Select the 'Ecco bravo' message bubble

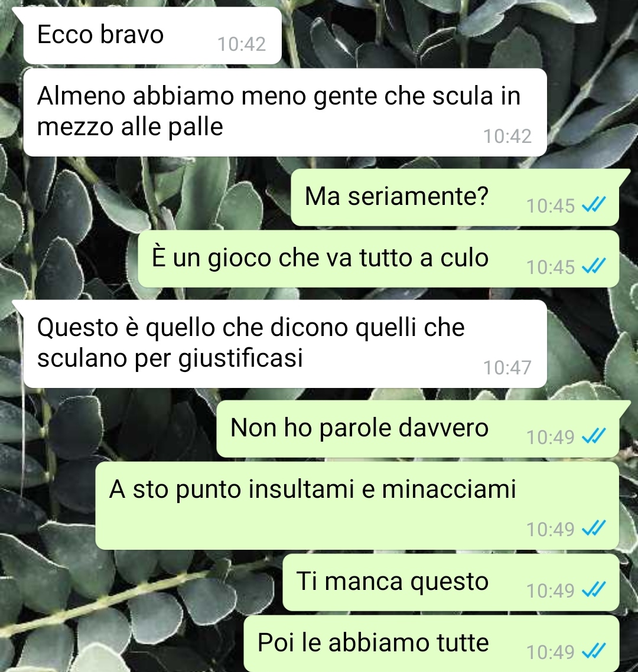[x=152, y=35]
